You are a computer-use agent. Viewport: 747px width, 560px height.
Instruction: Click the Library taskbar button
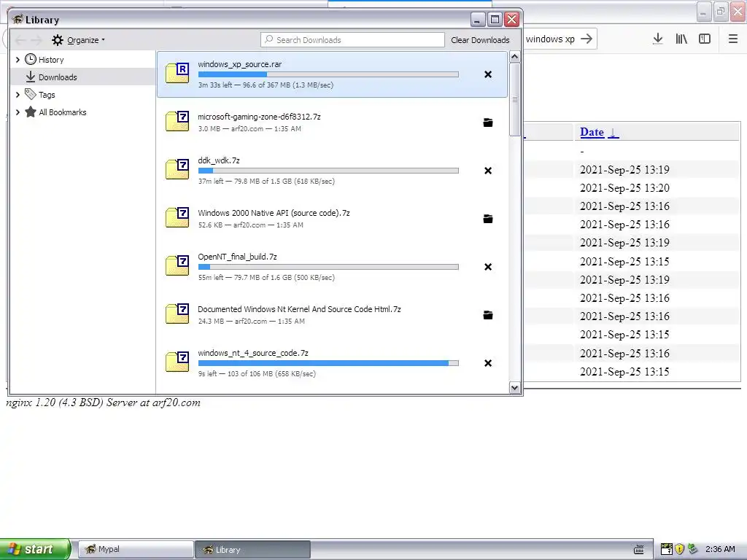point(252,550)
